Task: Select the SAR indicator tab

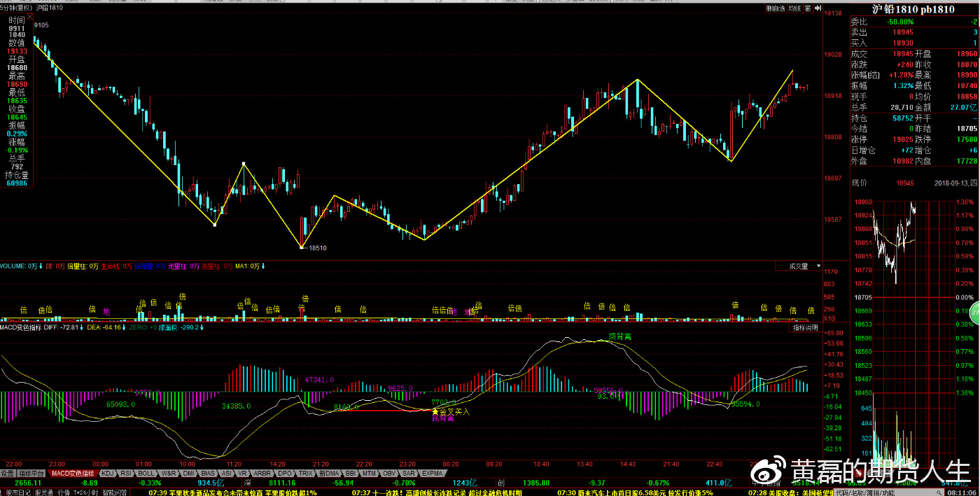Action: click(x=409, y=474)
